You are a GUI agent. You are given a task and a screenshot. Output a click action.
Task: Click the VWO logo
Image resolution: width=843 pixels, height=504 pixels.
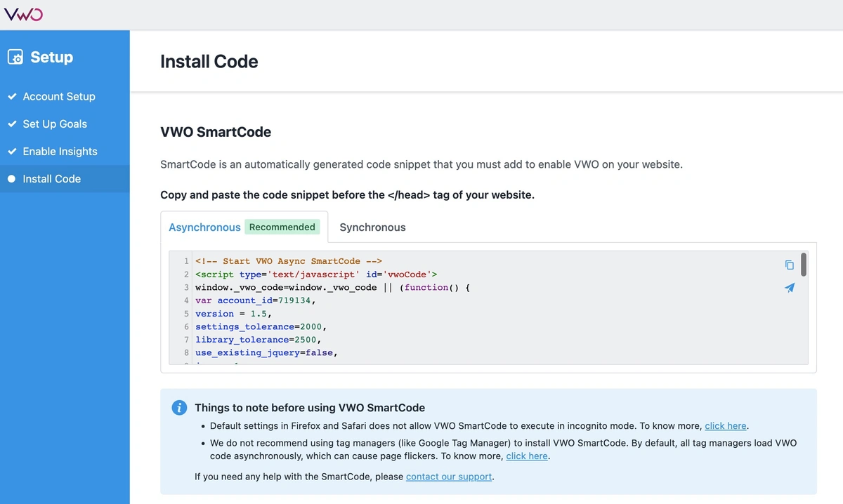(x=24, y=14)
